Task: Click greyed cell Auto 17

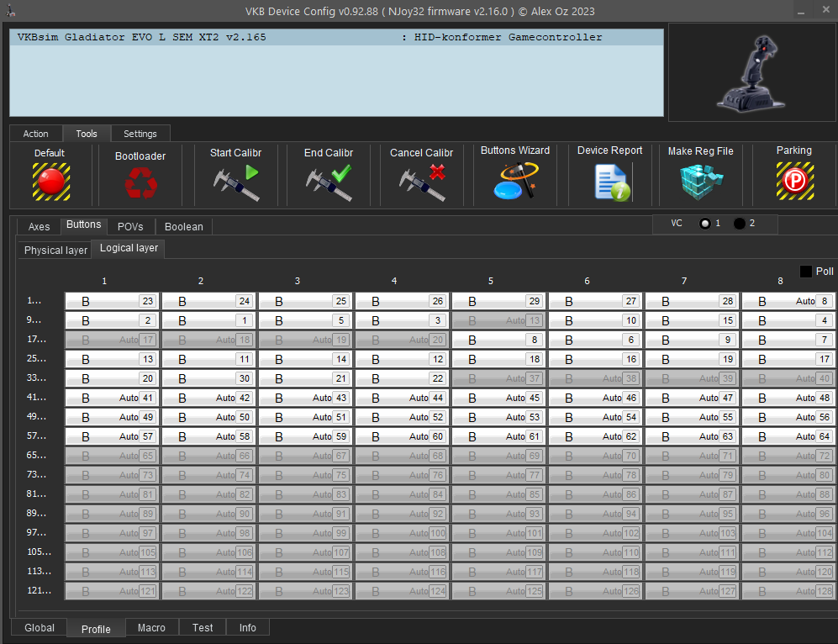Action: (x=113, y=340)
